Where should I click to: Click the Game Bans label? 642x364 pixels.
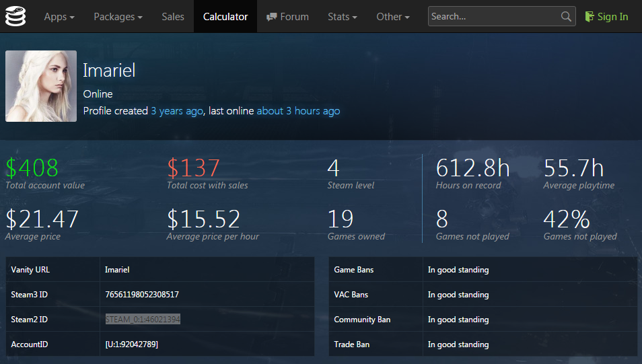pos(354,269)
